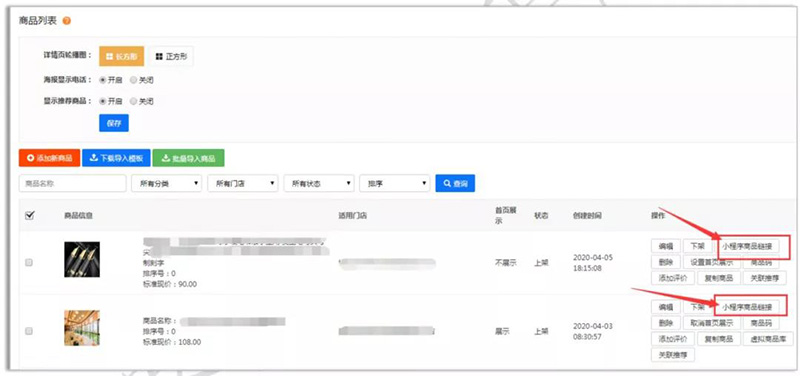
Task: Click 批量导入商品 button
Action: click(188, 158)
